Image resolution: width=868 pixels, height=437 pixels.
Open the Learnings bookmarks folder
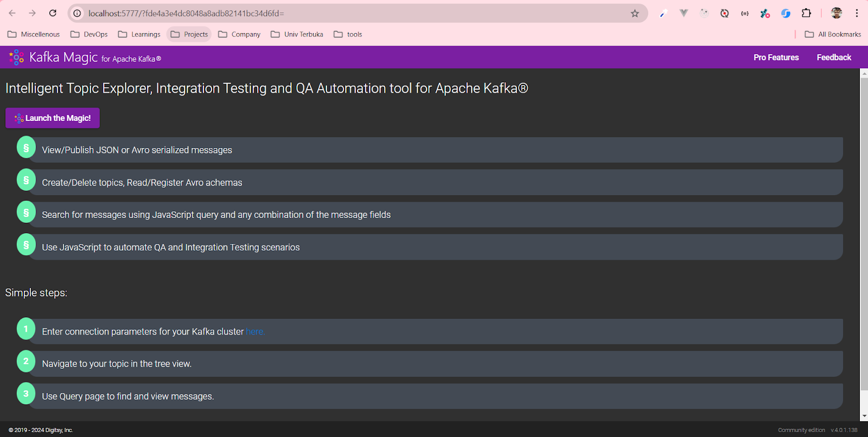(139, 34)
